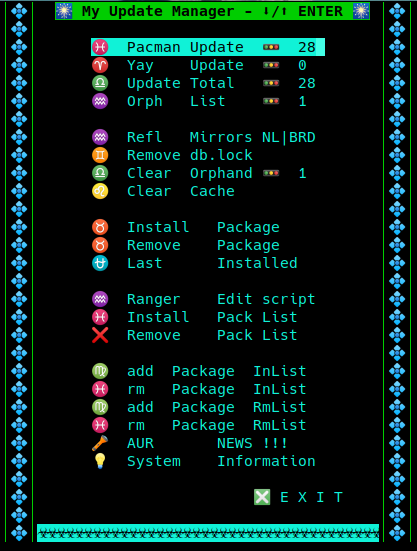Click the My Update Manager title text
The image size is (417, 551).
click(x=158, y=11)
